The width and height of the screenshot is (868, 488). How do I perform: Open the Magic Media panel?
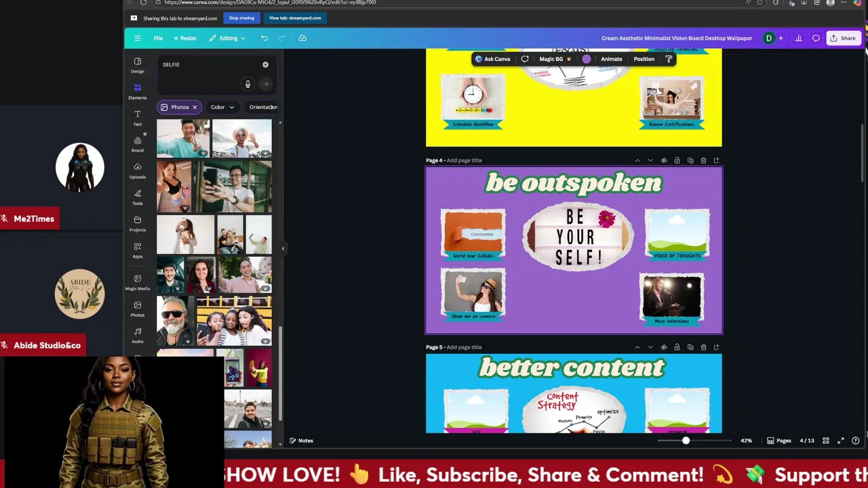click(x=138, y=283)
